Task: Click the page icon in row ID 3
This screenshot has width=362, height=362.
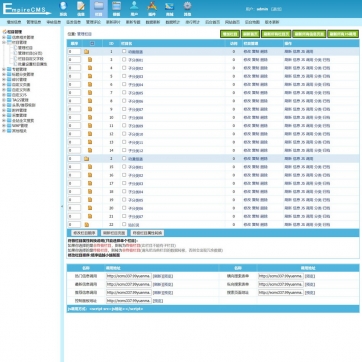Action: point(90,60)
